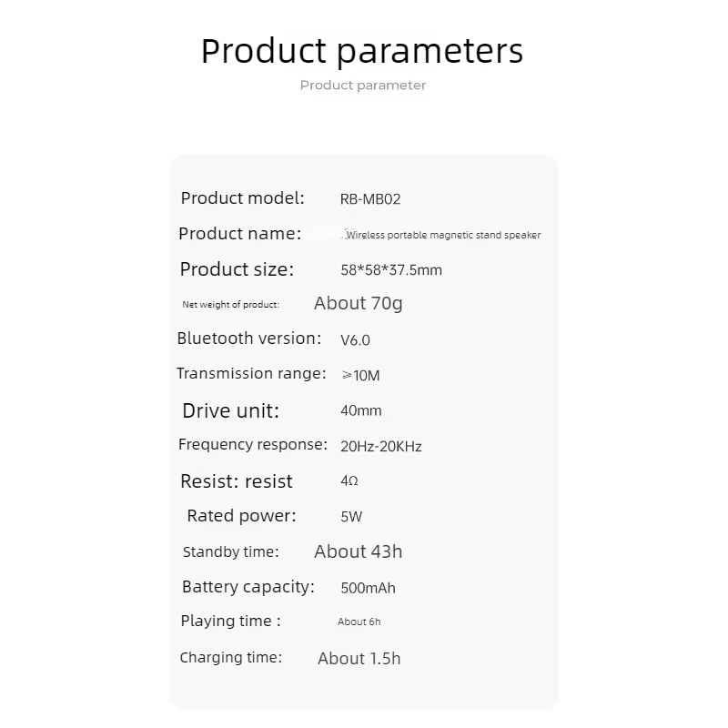Image resolution: width=728 pixels, height=728 pixels.
Task: Select the "About 43h" standby value
Action: (358, 551)
